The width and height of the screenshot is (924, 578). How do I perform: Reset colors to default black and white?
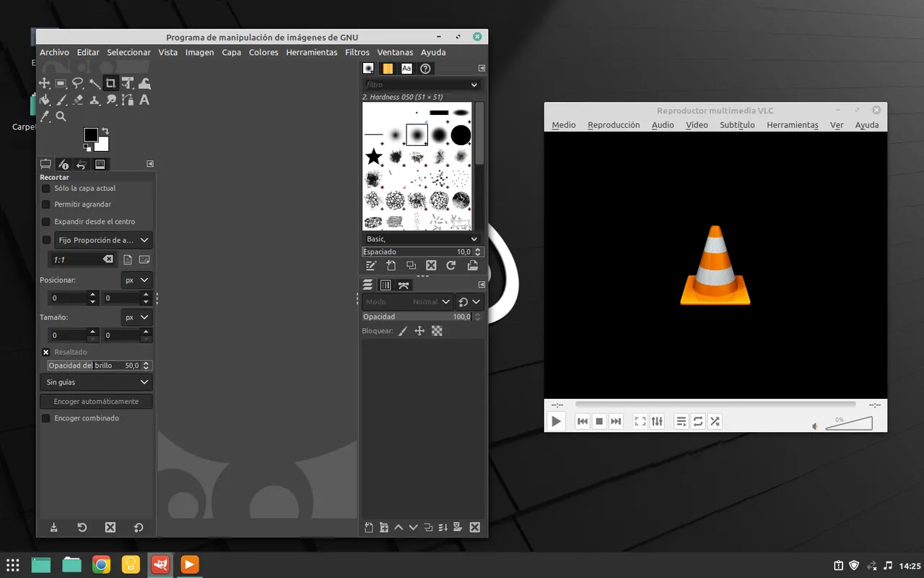[x=87, y=147]
